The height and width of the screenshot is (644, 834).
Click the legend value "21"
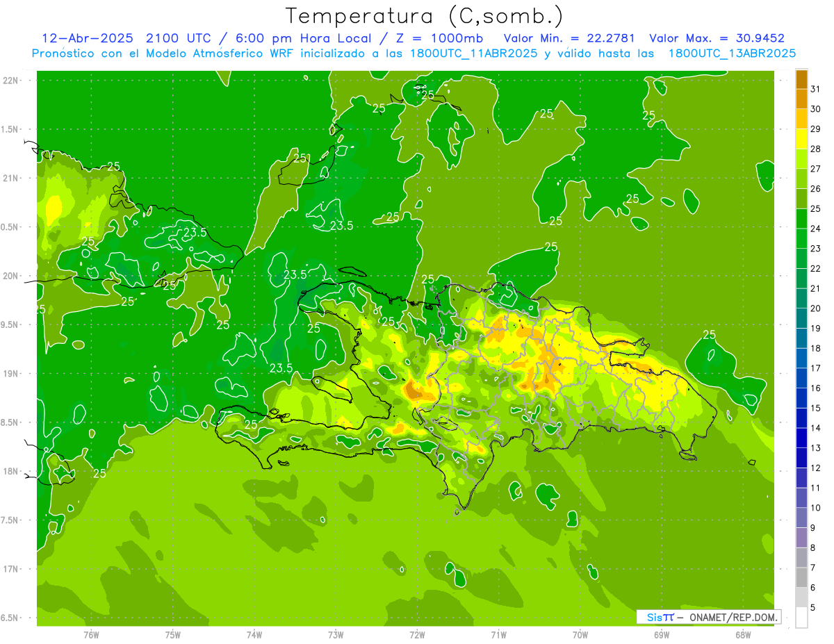[x=815, y=288]
